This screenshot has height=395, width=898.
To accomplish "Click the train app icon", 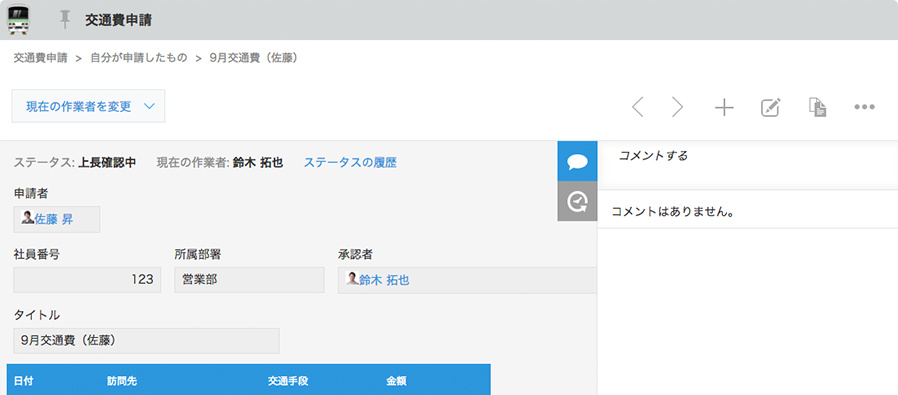I will click(x=19, y=20).
